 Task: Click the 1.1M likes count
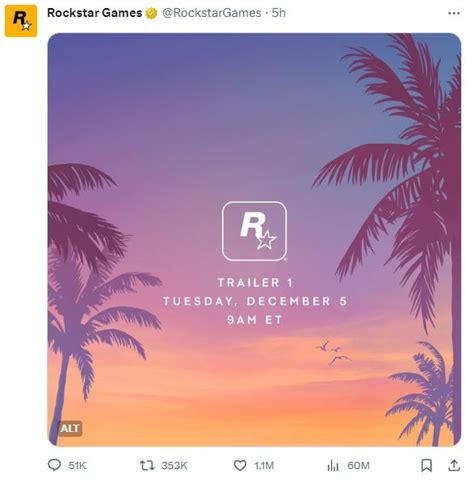point(264,465)
